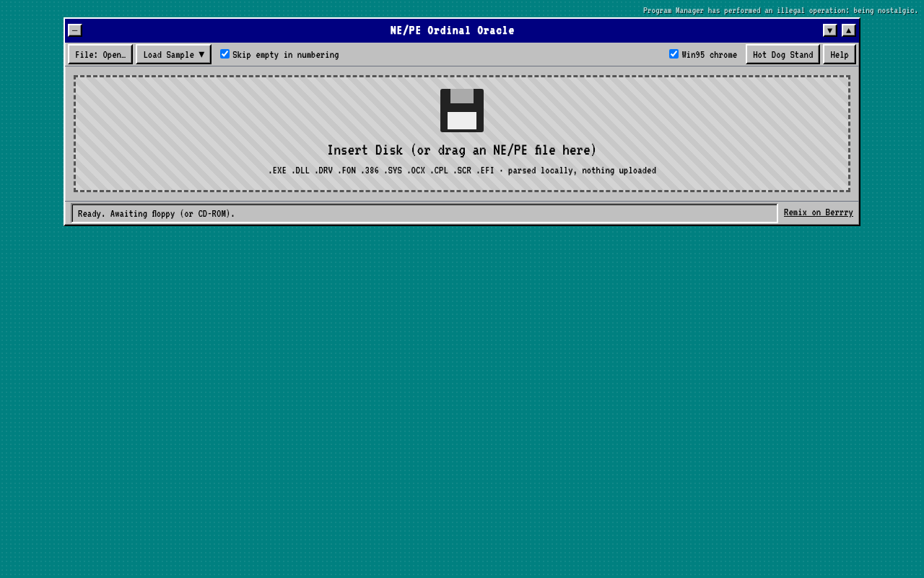This screenshot has width=924, height=578.
Task: Click the maximize up-arrow in the title bar
Action: click(x=849, y=30)
